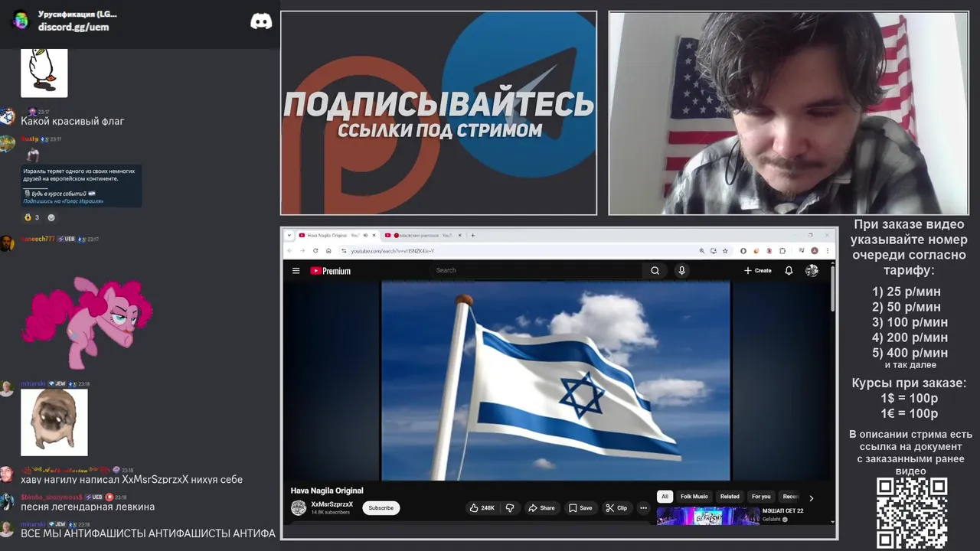Viewport: 980px width, 551px height.
Task: Click the Discord logo in chat header
Action: pos(261,21)
